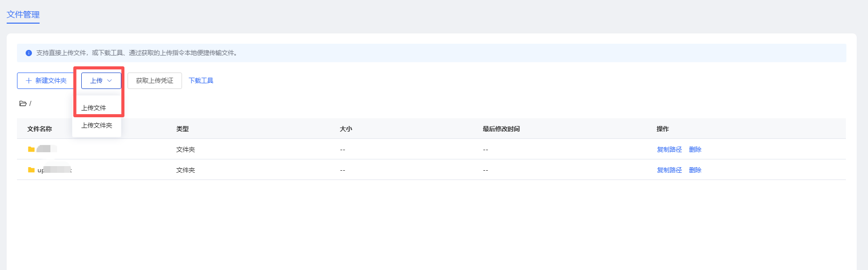Image resolution: width=868 pixels, height=270 pixels.
Task: Open the 下载工具 link
Action: point(201,81)
